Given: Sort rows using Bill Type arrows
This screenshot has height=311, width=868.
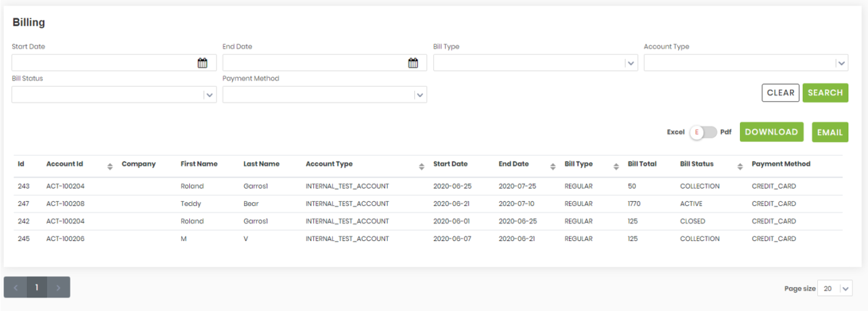Looking at the screenshot, I should (616, 166).
